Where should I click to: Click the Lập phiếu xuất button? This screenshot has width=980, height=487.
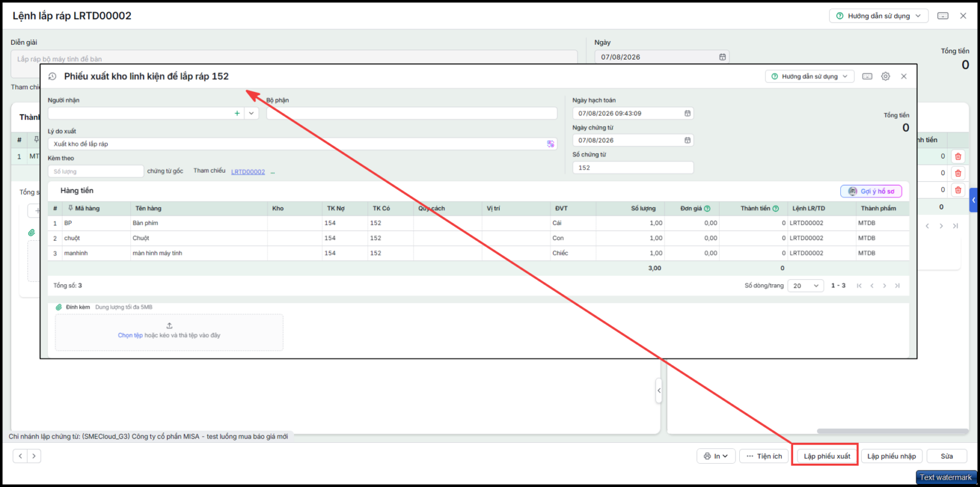(x=827, y=456)
